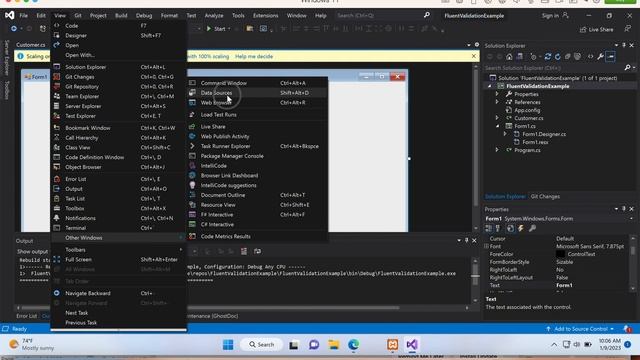Image resolution: width=640 pixels, height=360 pixels.
Task: Expand the Program.cs node
Action: click(x=497, y=150)
